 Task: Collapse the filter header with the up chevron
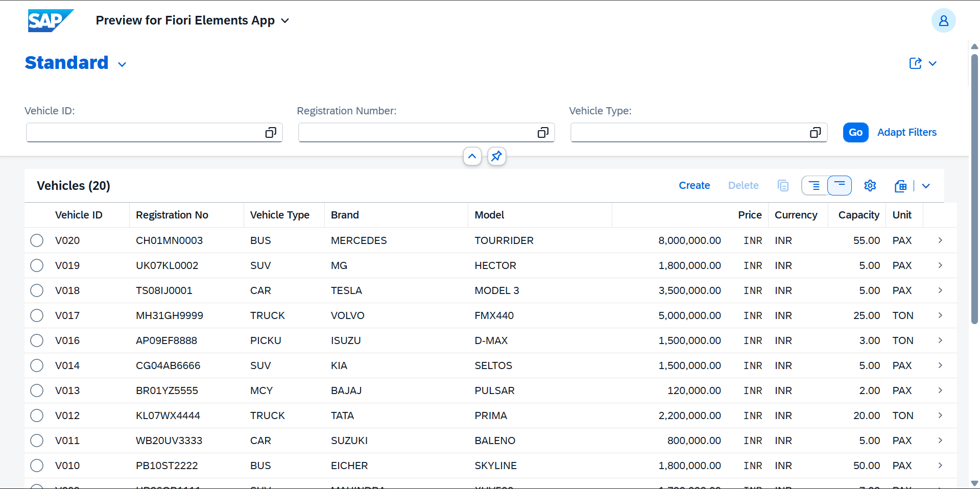click(x=472, y=156)
